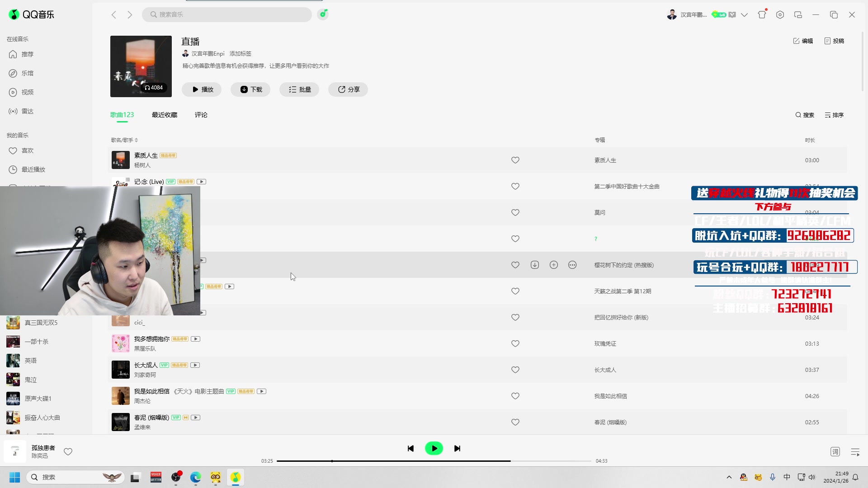Go forward with the right navigation arrow
Image resolution: width=868 pixels, height=488 pixels.
coord(130,15)
